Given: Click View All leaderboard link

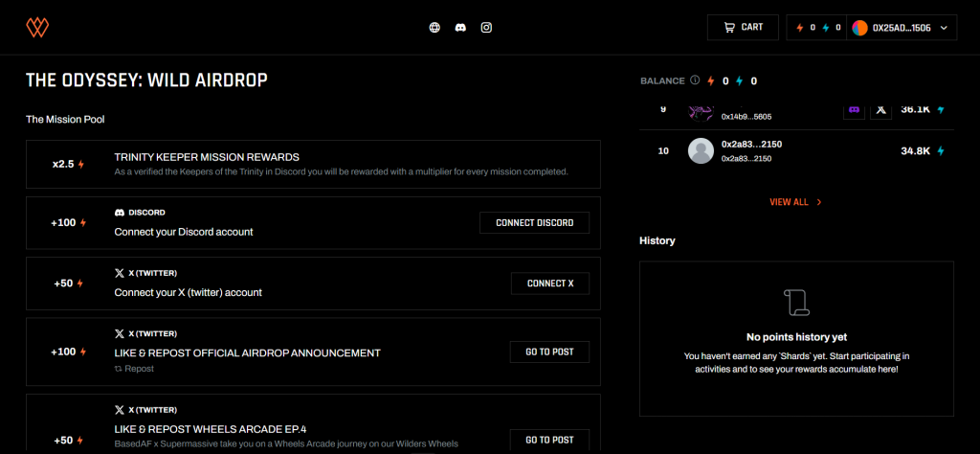Looking at the screenshot, I should point(795,202).
